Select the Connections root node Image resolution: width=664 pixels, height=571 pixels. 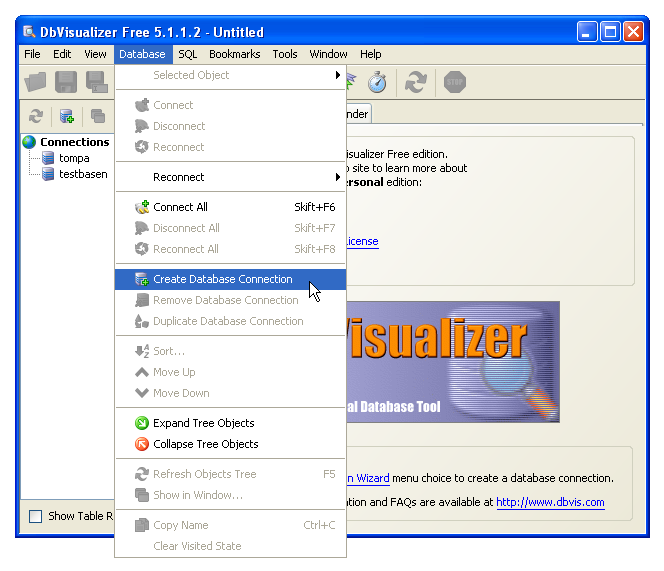coord(75,142)
